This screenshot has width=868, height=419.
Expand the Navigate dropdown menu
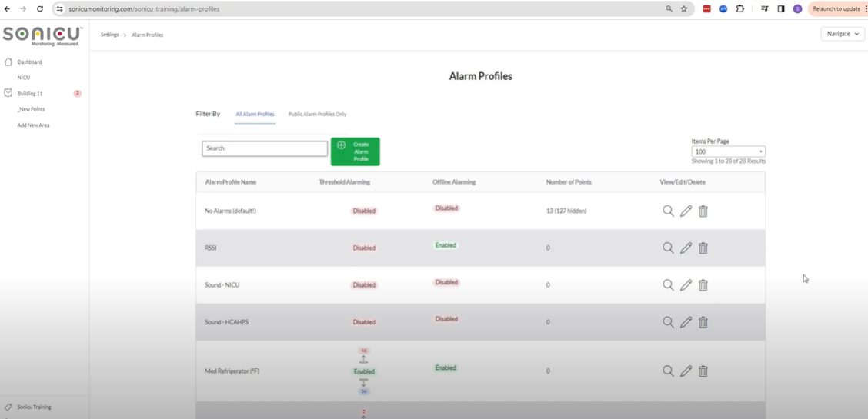point(843,34)
